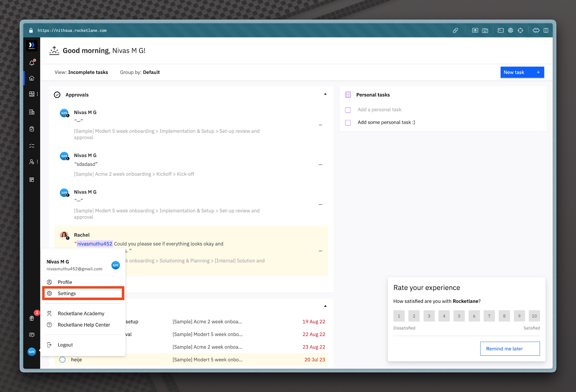Open more options beside people sidebar icon
The height and width of the screenshot is (392, 576).
tap(37, 162)
